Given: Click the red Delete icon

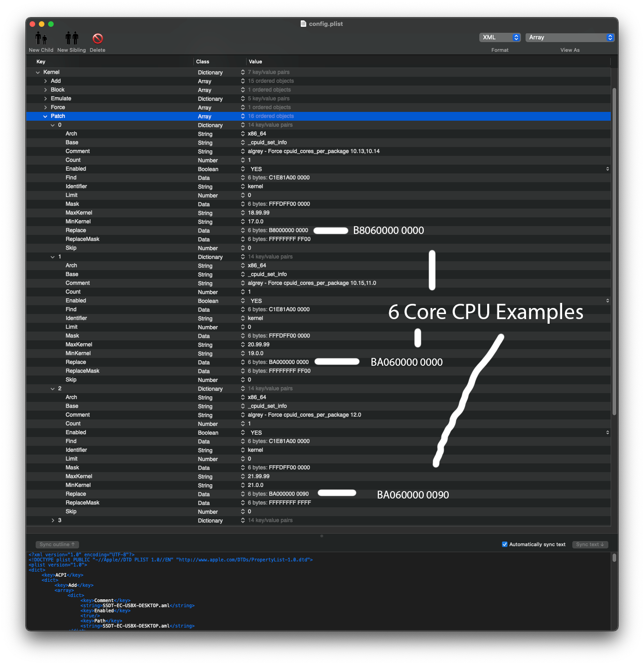Looking at the screenshot, I should click(x=98, y=38).
